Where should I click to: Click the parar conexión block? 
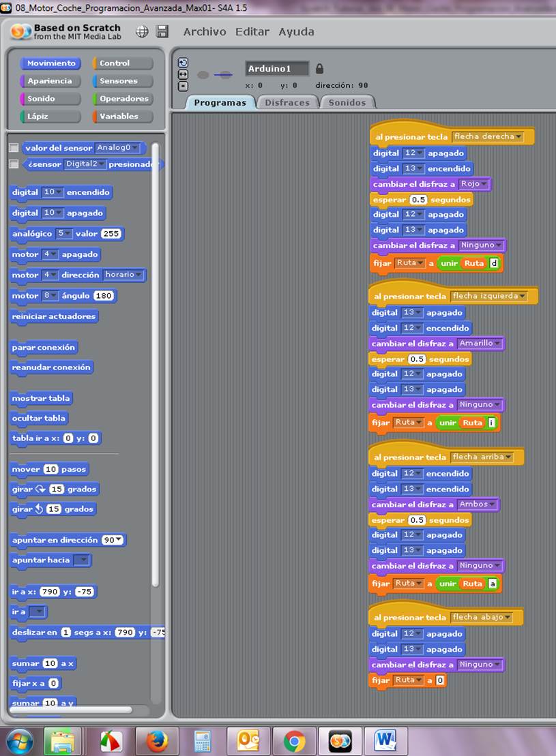coord(44,347)
